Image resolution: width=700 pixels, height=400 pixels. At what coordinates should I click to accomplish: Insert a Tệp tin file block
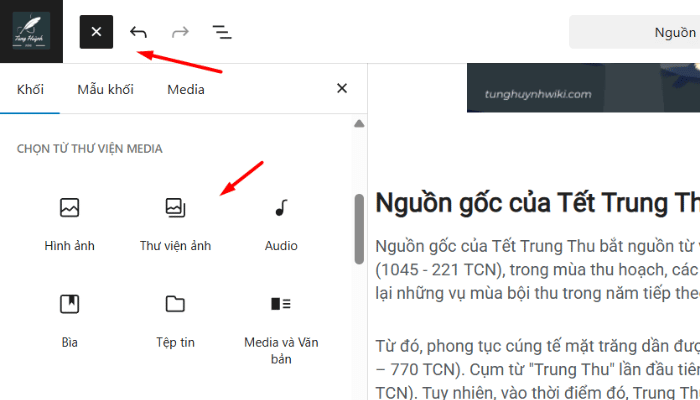click(x=175, y=319)
